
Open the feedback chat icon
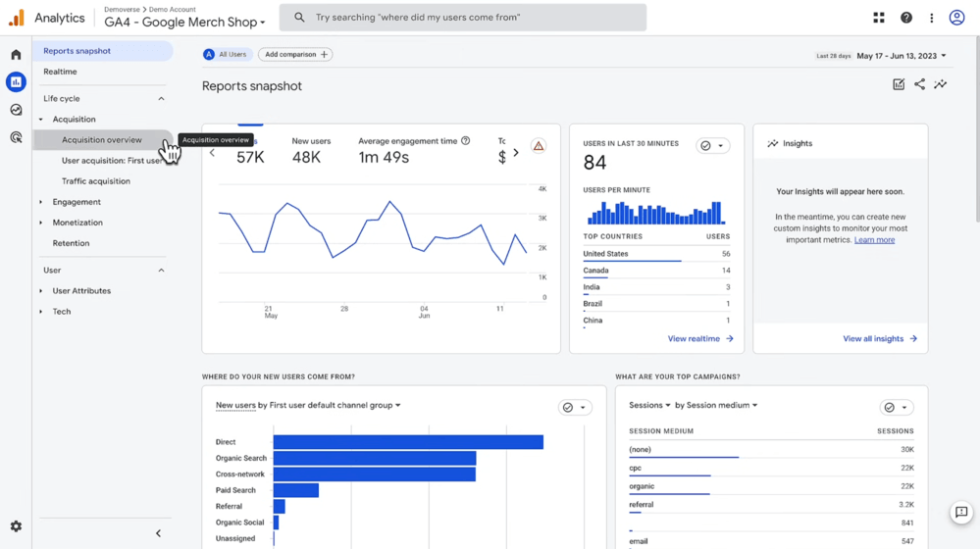click(961, 512)
